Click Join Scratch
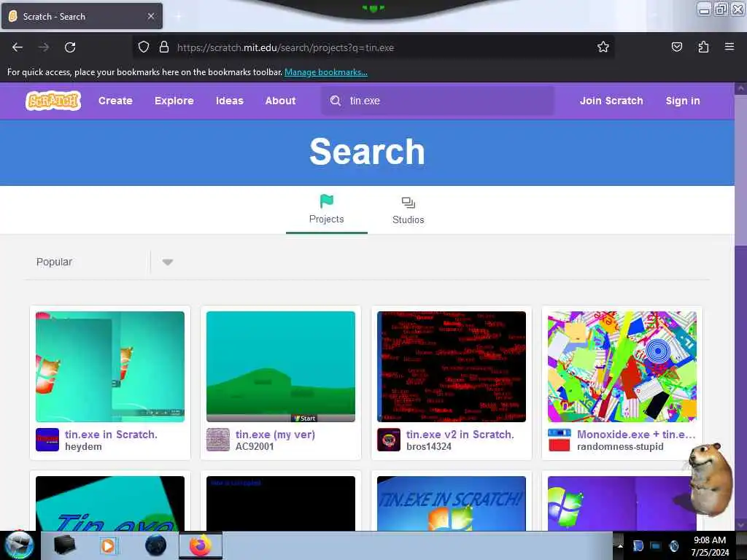Viewport: 747px width, 560px height. [611, 101]
